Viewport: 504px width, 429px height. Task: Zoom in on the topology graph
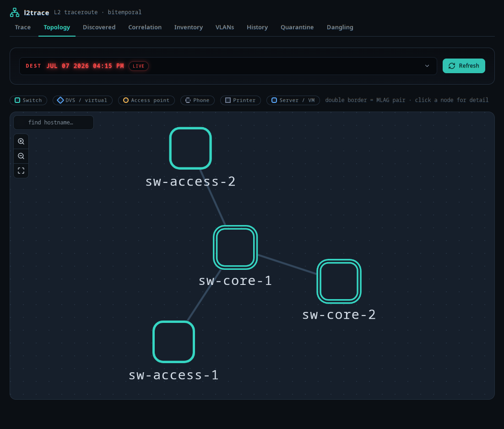(21, 141)
